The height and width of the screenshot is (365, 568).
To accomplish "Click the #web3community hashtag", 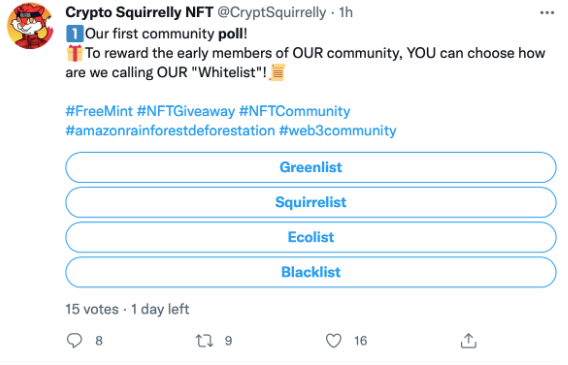I will [338, 130].
